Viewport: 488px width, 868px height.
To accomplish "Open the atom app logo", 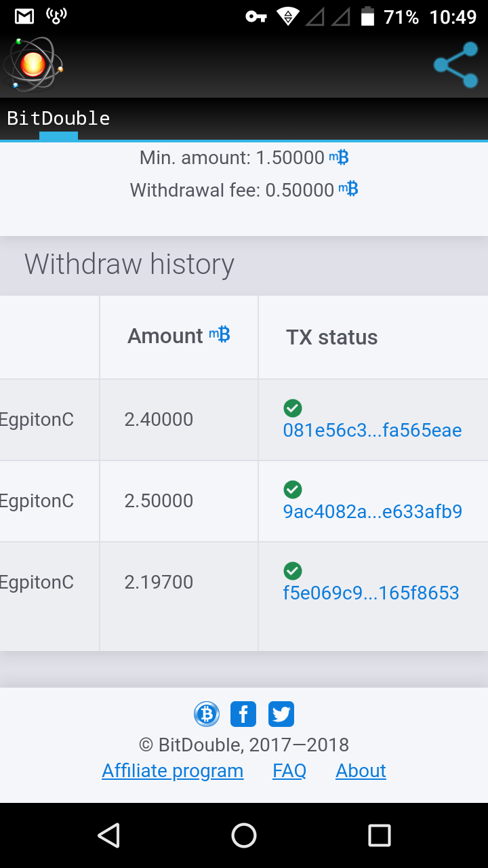I will point(33,65).
